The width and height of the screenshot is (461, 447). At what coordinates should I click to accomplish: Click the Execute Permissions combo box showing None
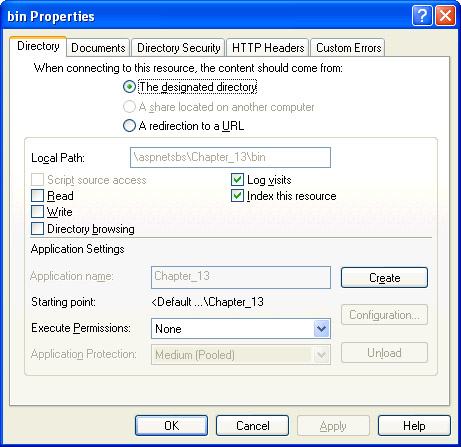click(241, 329)
